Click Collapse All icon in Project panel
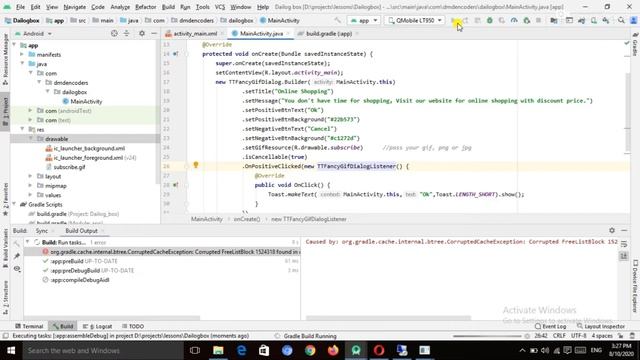 (127, 33)
